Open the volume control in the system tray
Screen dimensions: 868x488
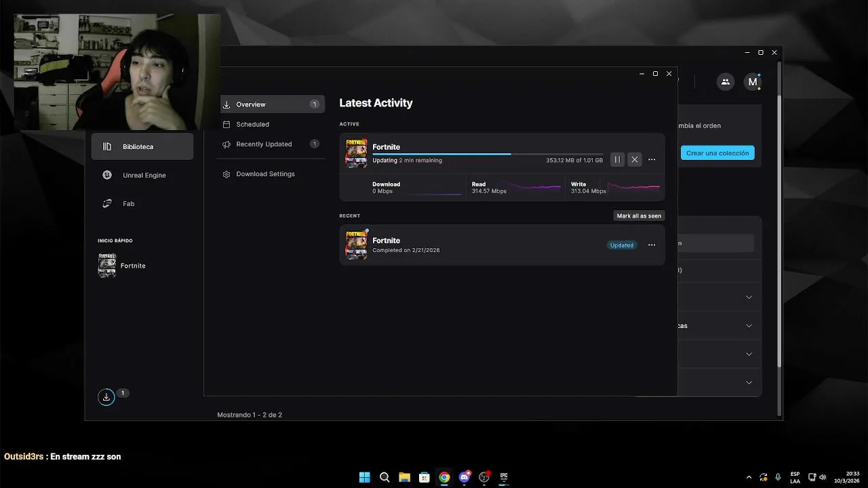pos(823,477)
